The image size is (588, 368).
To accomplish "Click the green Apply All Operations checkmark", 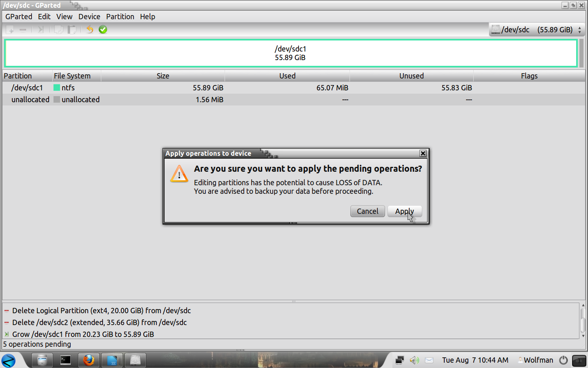I will (x=103, y=29).
